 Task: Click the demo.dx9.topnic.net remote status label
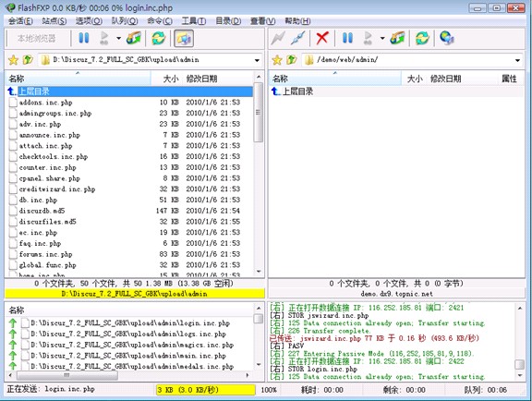coord(396,294)
